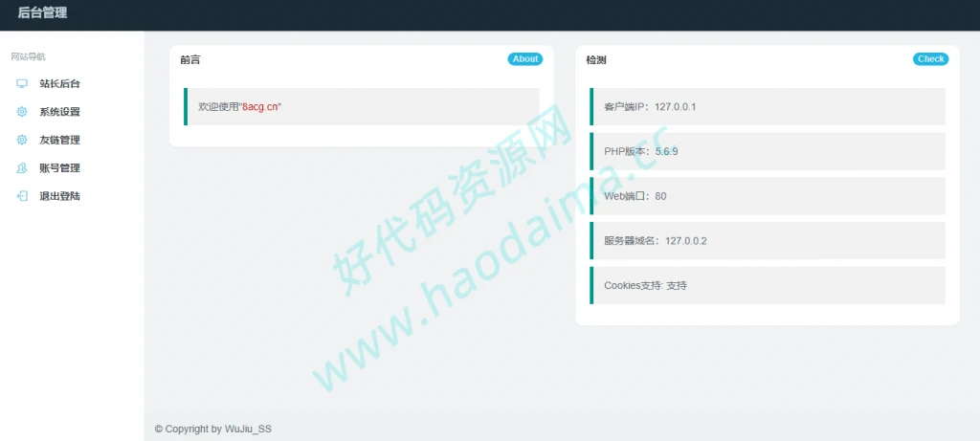Screen dimensions: 980x441
Task: Click the user icon beside 账号管理
Action: pyautogui.click(x=22, y=168)
